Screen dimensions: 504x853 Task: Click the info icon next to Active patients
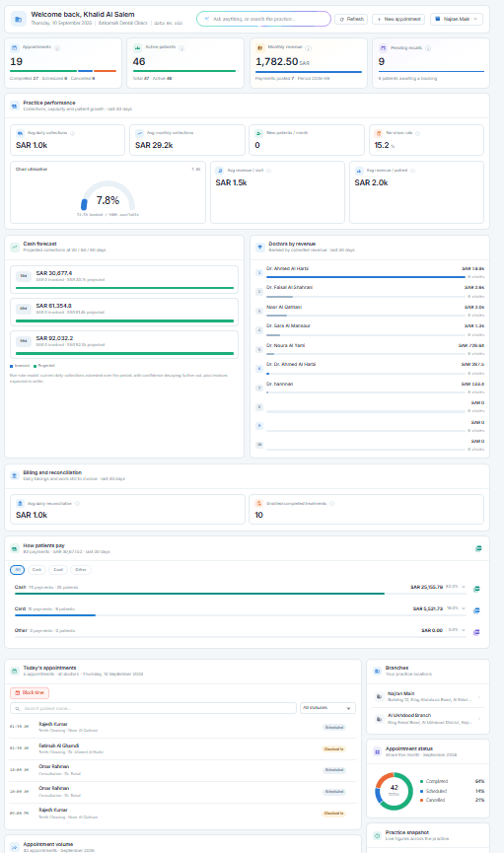181,48
